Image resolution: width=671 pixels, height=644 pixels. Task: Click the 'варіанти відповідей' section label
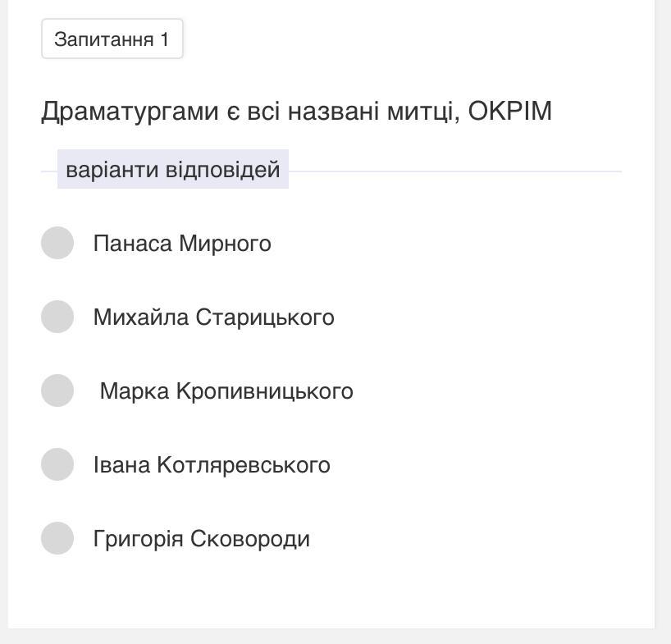point(172,170)
